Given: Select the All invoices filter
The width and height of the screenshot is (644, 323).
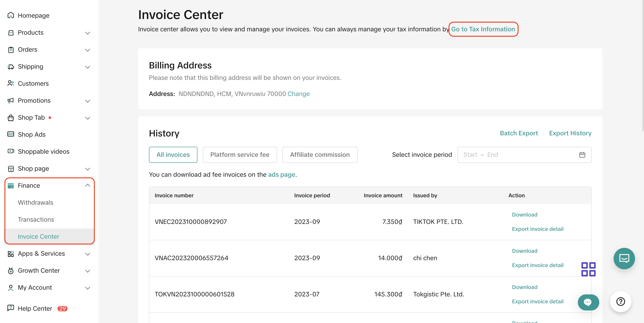Looking at the screenshot, I should click(x=173, y=155).
